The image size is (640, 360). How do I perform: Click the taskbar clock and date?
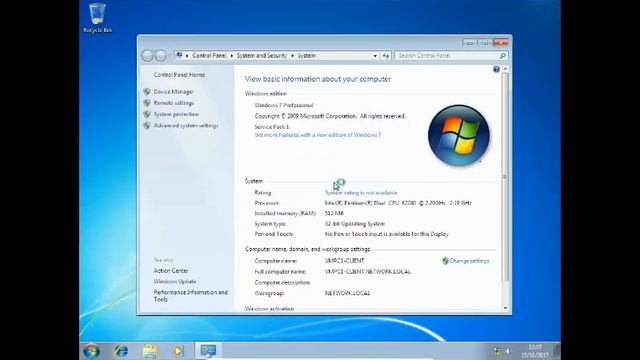(535, 351)
